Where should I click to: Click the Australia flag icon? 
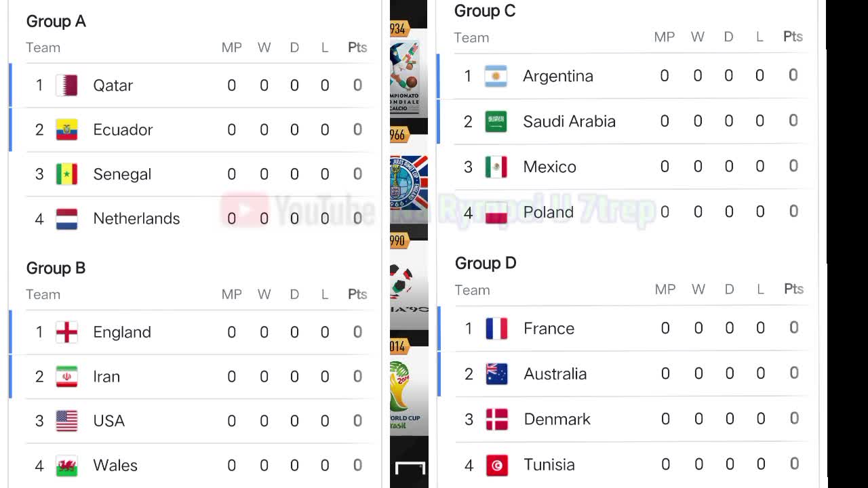[x=496, y=374]
